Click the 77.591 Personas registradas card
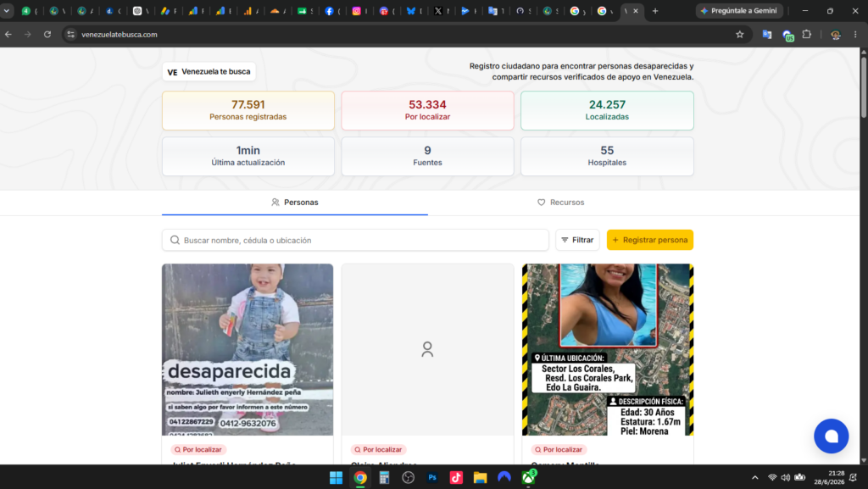The width and height of the screenshot is (868, 489). tap(248, 111)
